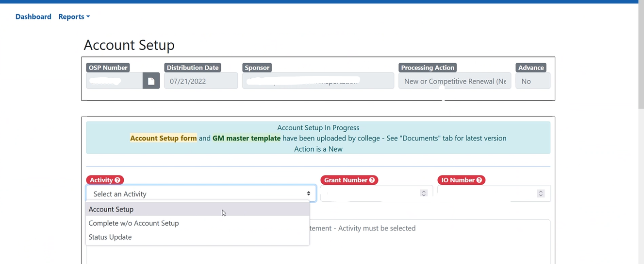This screenshot has height=264, width=644.
Task: Click the Activity help question-mark icon
Action: point(117,180)
